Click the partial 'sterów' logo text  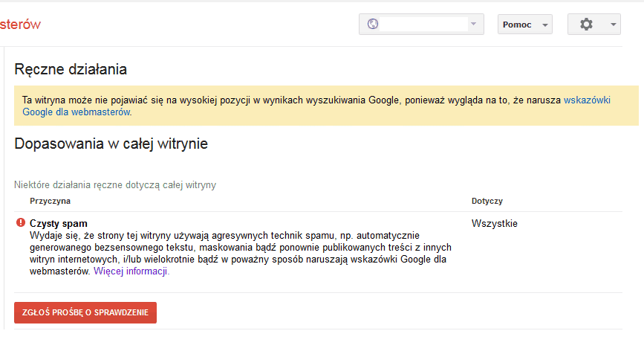click(20, 25)
